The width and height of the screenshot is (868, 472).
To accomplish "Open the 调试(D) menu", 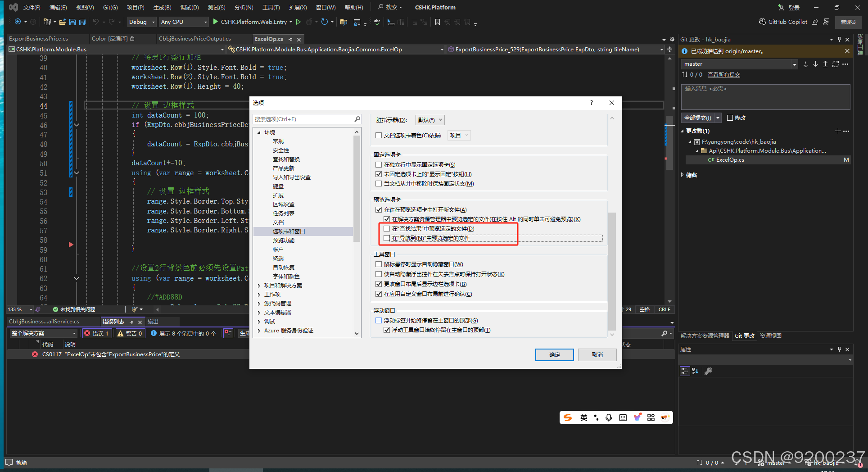I will click(x=190, y=7).
